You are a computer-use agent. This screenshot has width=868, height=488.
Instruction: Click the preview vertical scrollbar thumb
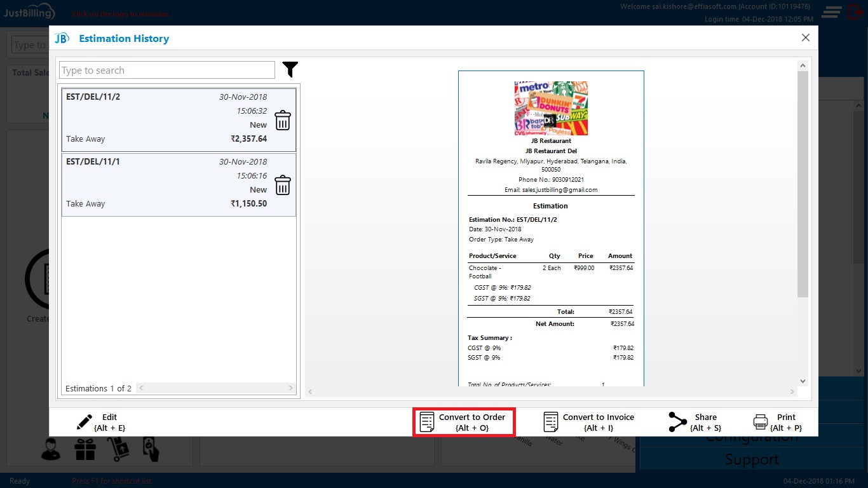pos(803,184)
